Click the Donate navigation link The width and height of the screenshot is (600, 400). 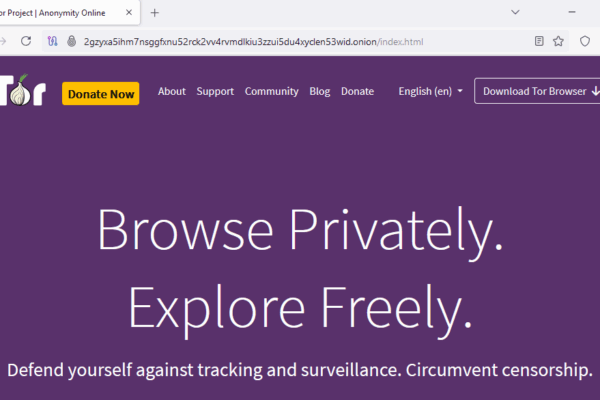(357, 91)
